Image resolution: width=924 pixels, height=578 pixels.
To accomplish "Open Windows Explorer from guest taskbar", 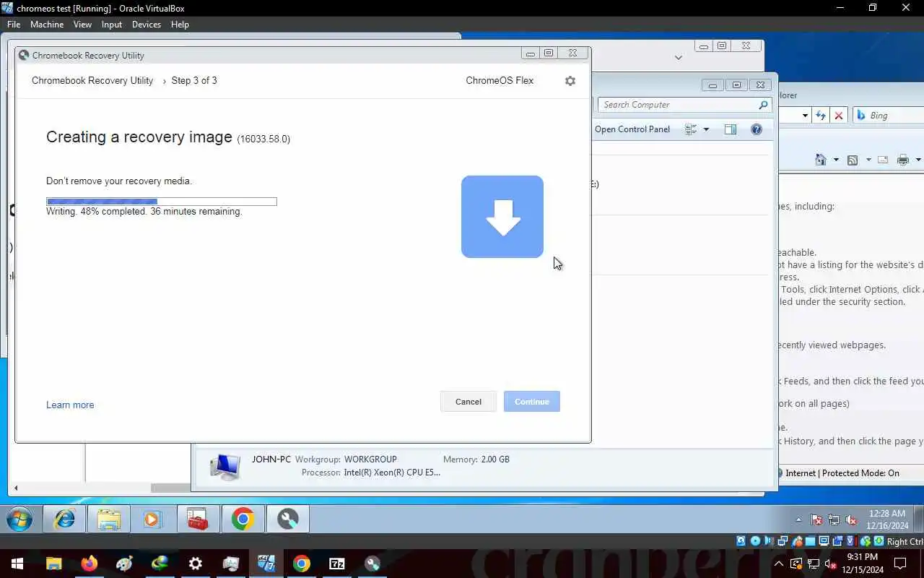I will pos(109,519).
